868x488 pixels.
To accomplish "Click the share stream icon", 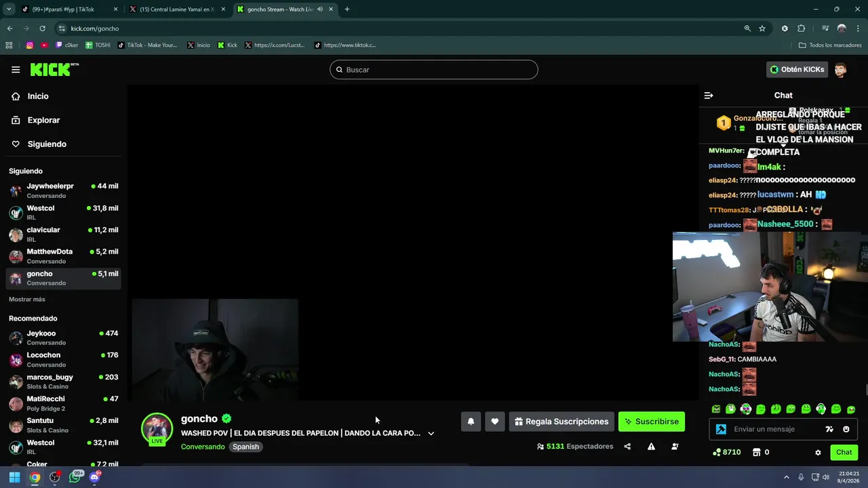I will (x=627, y=447).
